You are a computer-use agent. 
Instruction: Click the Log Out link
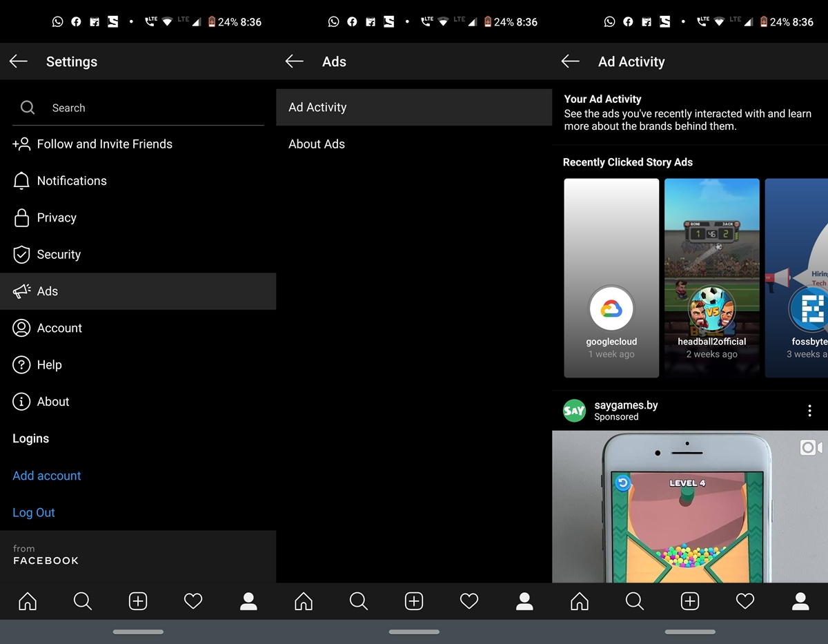[x=34, y=512]
